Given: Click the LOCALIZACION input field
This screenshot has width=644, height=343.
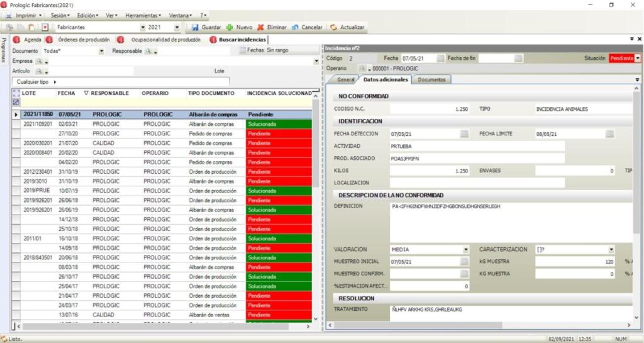Looking at the screenshot, I should click(477, 183).
